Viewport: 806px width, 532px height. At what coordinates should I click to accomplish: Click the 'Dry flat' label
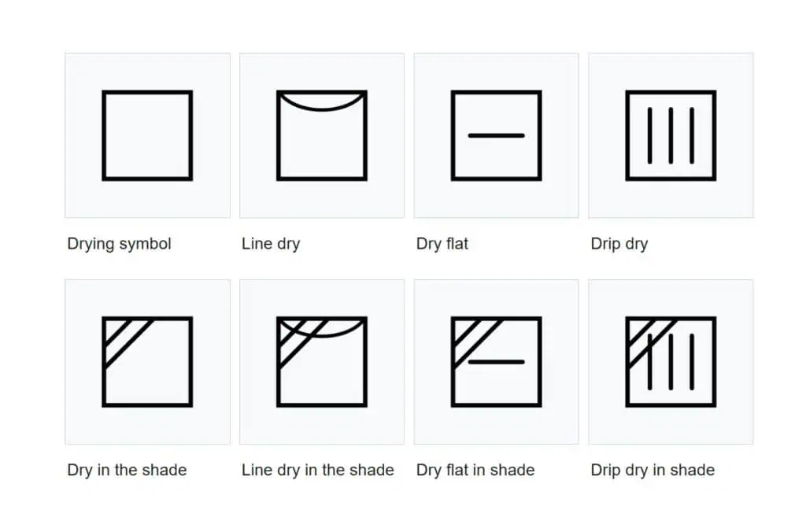(x=442, y=244)
